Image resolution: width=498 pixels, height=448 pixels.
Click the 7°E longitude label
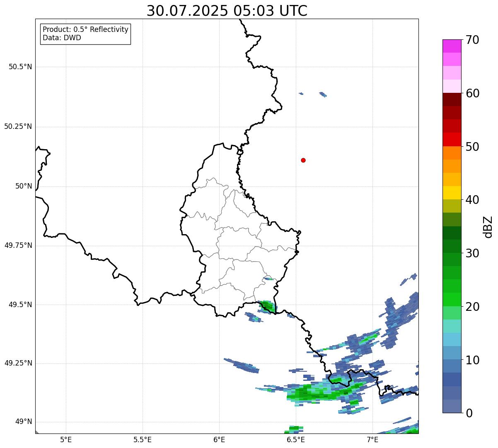(372, 440)
